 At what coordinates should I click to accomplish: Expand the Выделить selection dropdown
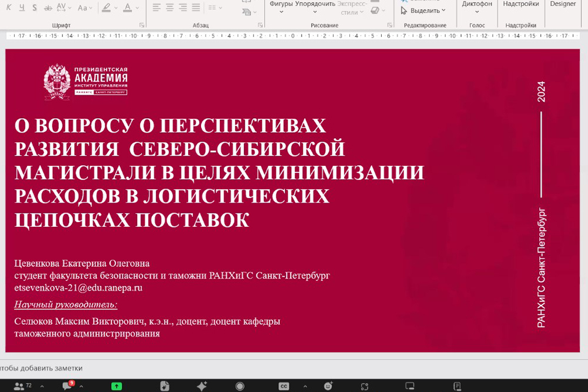[423, 11]
